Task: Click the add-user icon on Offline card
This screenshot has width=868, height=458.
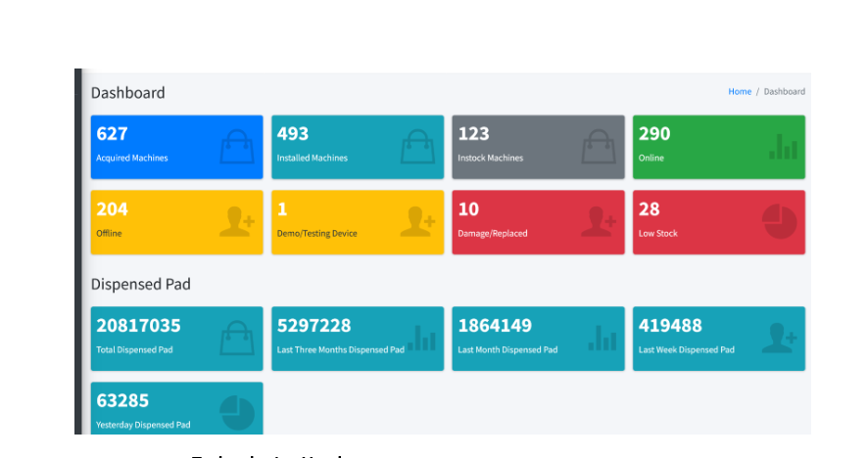Action: [237, 222]
